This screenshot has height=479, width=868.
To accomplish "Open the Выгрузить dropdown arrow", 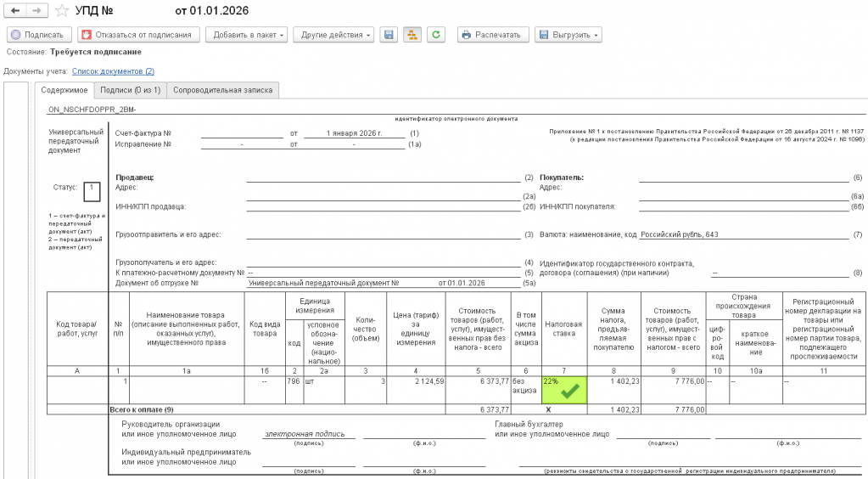I will (x=596, y=36).
